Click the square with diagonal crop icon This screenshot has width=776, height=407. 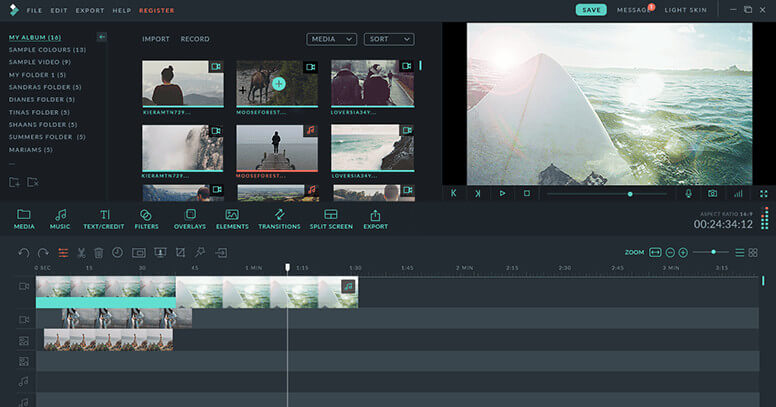click(181, 253)
